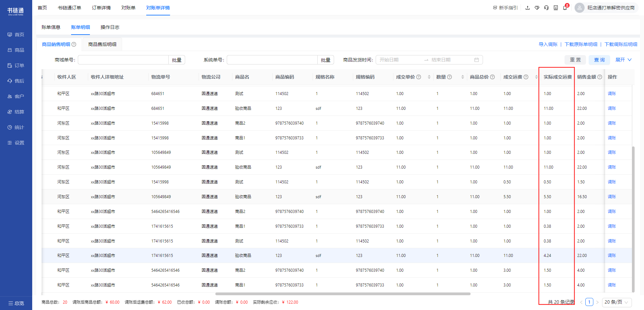Click 下载调账后明细 link

pos(621,44)
